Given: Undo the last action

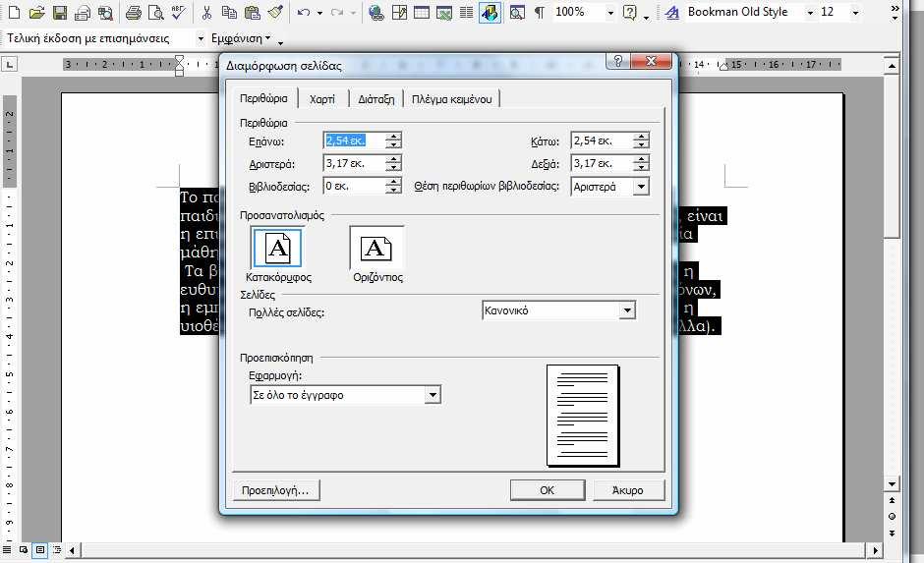Looking at the screenshot, I should (304, 13).
